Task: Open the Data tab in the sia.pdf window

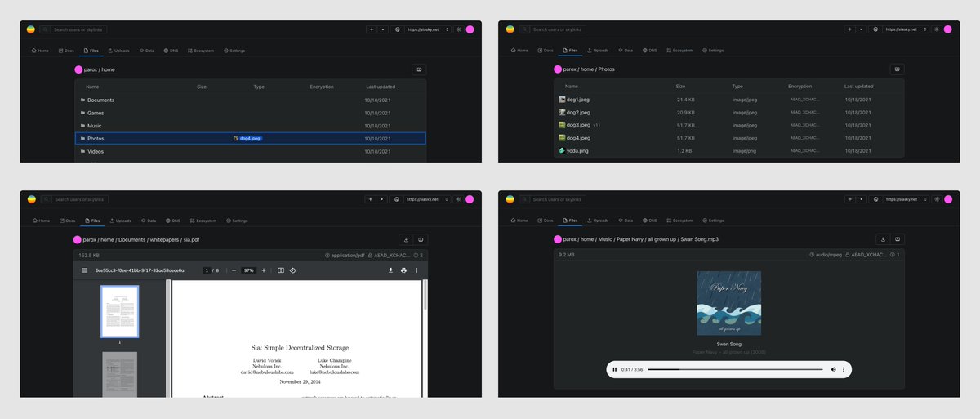Action: (x=147, y=221)
